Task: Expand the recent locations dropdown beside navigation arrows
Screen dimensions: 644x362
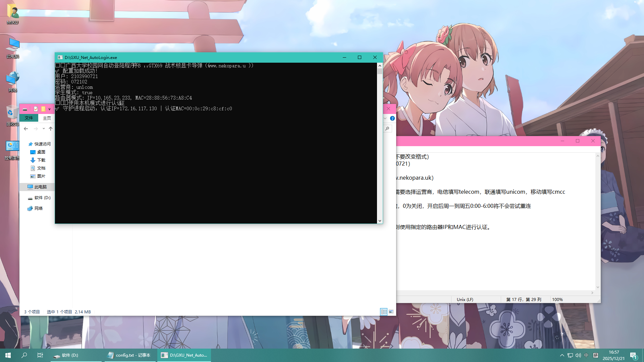Action: click(x=43, y=128)
